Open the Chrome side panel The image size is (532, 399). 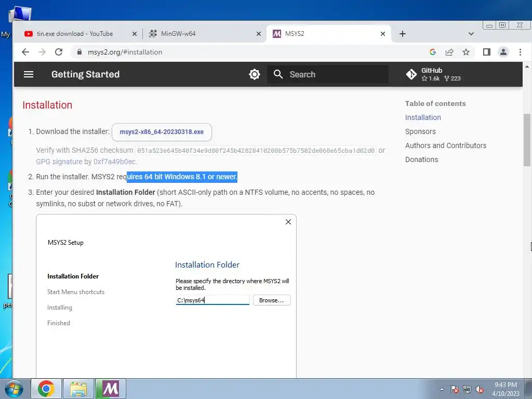click(486, 52)
